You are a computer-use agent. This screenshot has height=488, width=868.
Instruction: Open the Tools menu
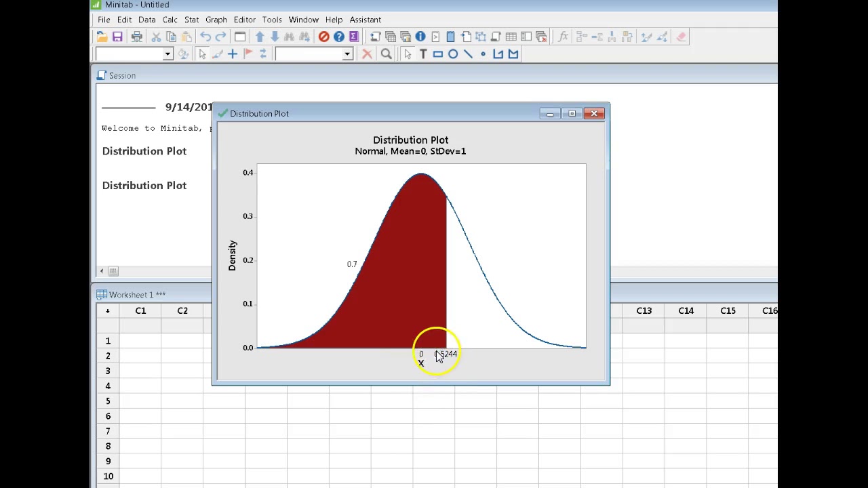coord(272,20)
